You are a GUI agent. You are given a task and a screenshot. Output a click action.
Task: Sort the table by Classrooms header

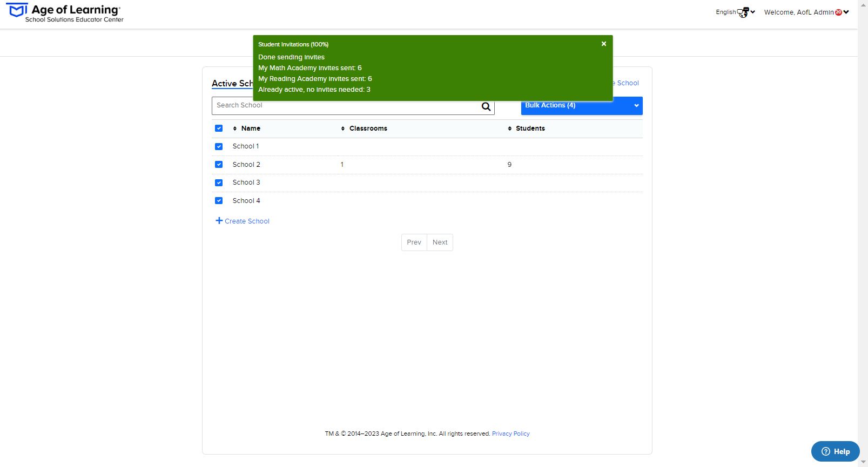pos(368,128)
